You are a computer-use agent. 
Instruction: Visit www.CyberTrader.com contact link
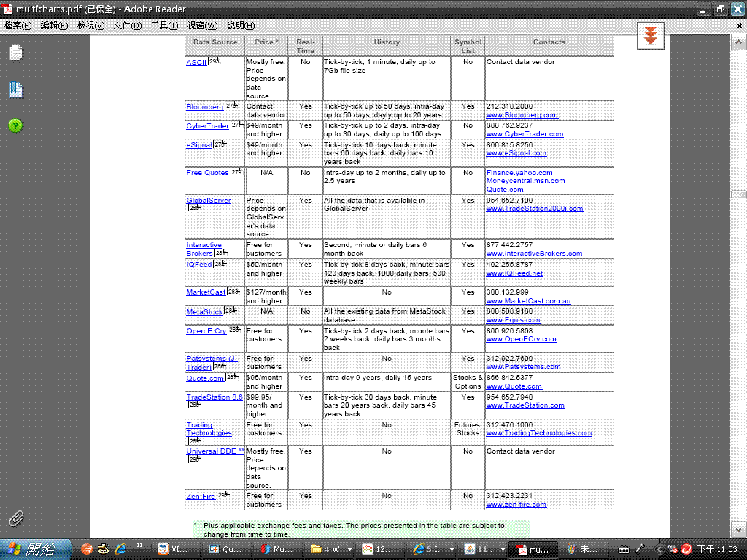(x=525, y=134)
